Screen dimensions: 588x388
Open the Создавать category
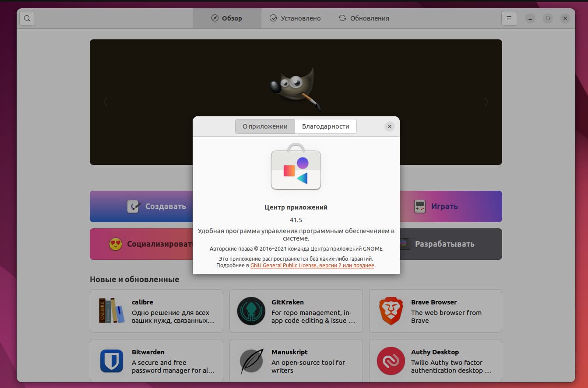(x=141, y=206)
